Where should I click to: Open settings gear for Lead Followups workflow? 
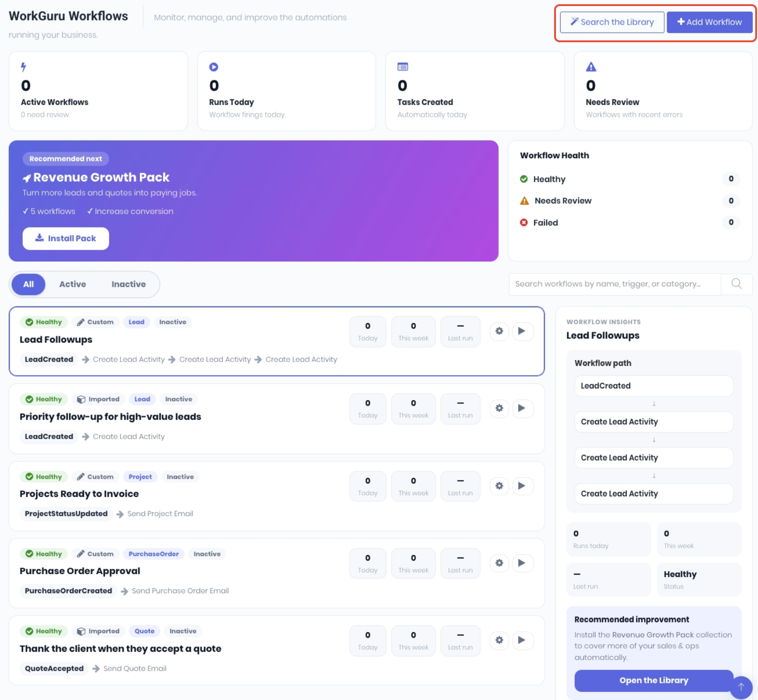(x=499, y=331)
